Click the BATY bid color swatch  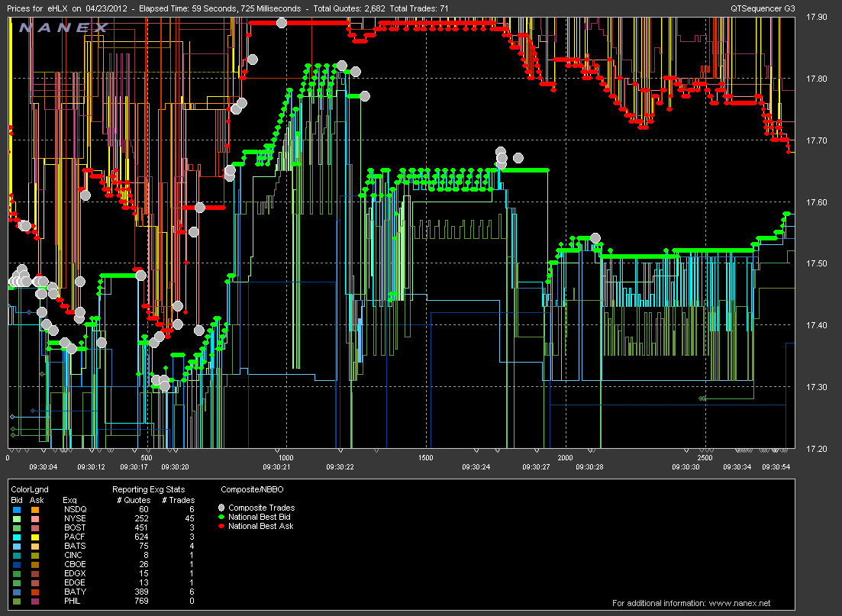17,591
